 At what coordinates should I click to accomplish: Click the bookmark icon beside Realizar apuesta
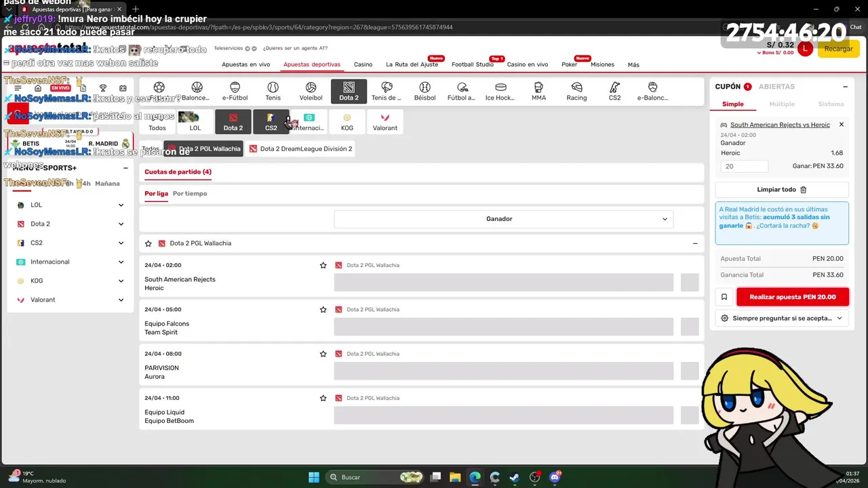[x=724, y=297]
